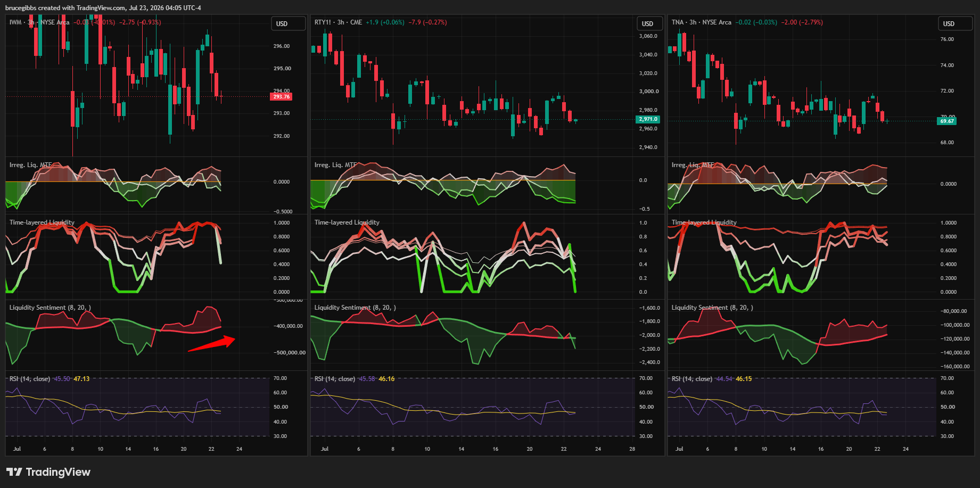Click the 2,971.0 current price label
The height and width of the screenshot is (488, 980).
click(648, 119)
